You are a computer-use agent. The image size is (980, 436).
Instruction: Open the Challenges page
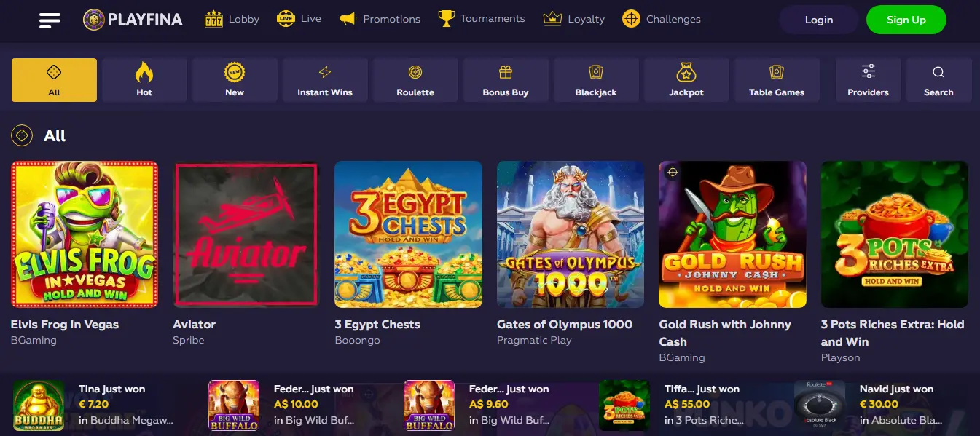click(x=662, y=19)
